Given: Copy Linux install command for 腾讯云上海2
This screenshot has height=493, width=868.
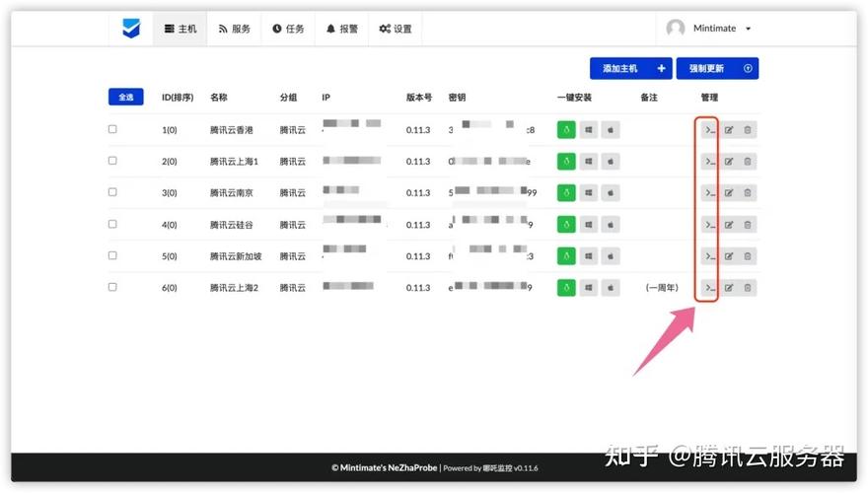Looking at the screenshot, I should pos(566,288).
